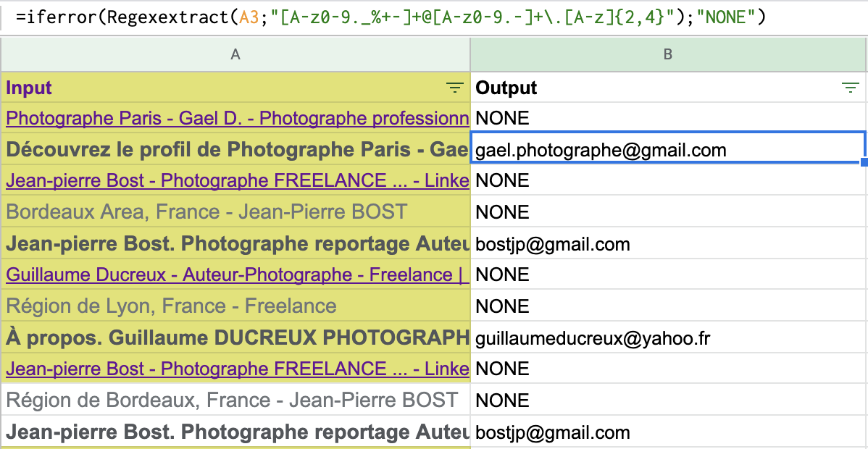Select the Output header cell

pyautogui.click(x=652, y=88)
